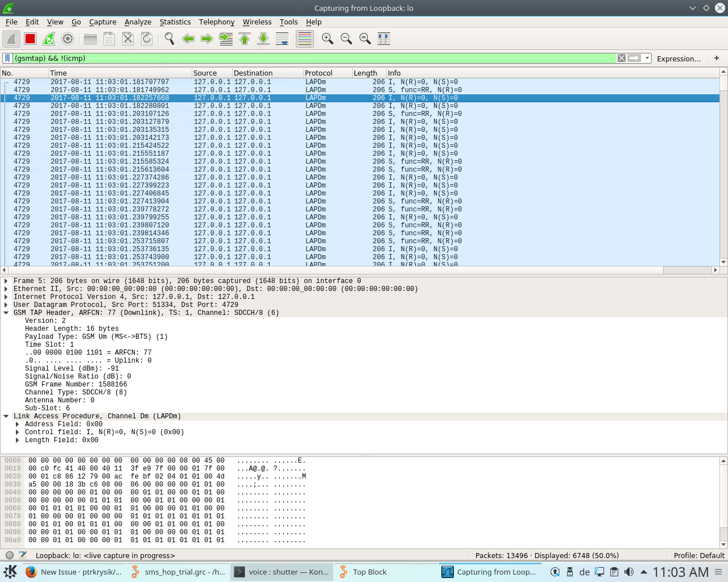Viewport: 728px width, 582px height.
Task: Stop the live packet capture
Action: pos(30,39)
